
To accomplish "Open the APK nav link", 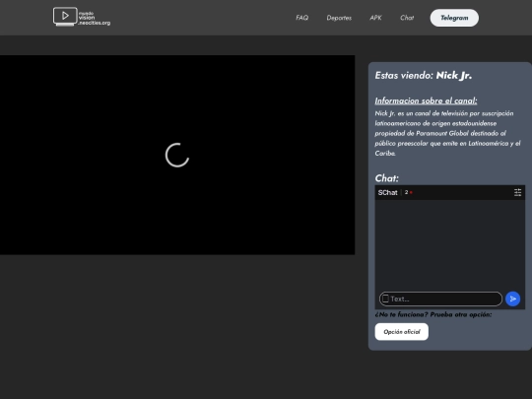I will coord(375,18).
